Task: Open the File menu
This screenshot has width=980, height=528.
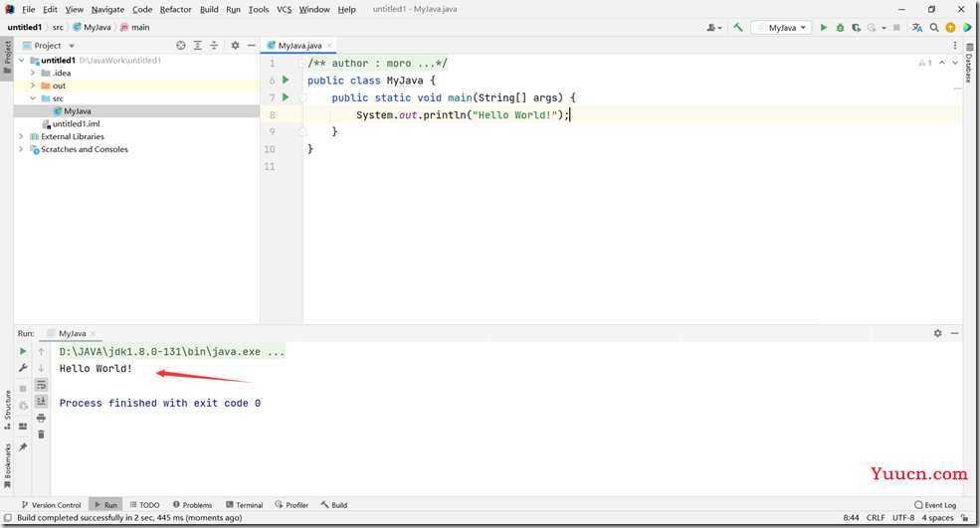Action: coord(29,9)
